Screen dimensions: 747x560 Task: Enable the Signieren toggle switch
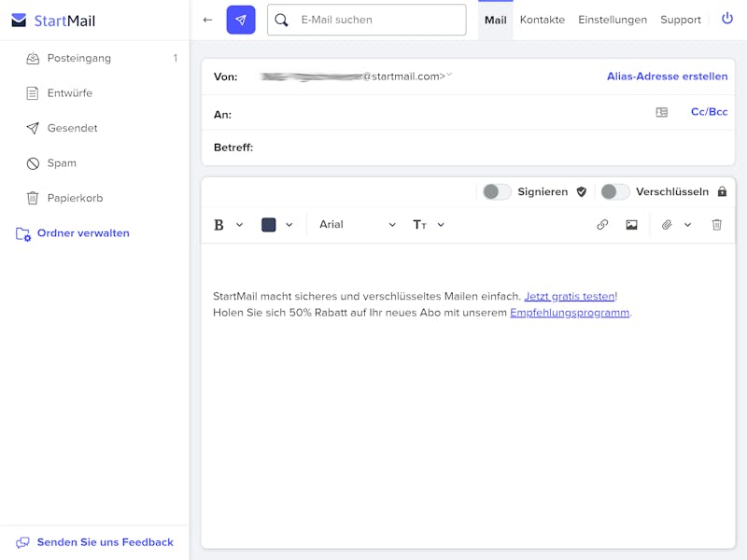[x=497, y=191]
